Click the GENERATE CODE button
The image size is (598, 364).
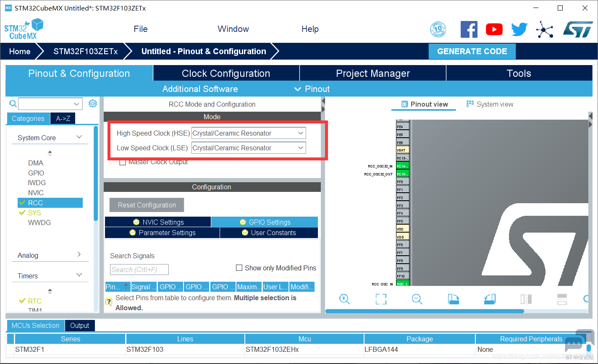472,51
